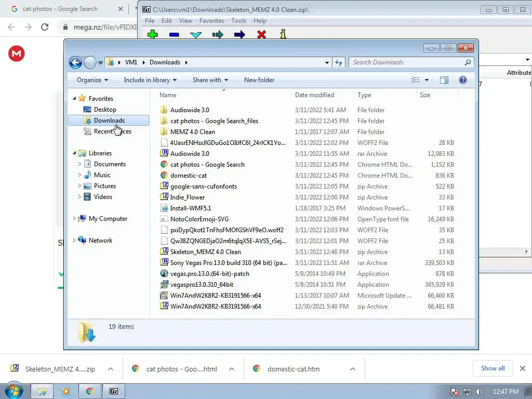The width and height of the screenshot is (532, 399).
Task: Click the New folder button
Action: [259, 80]
